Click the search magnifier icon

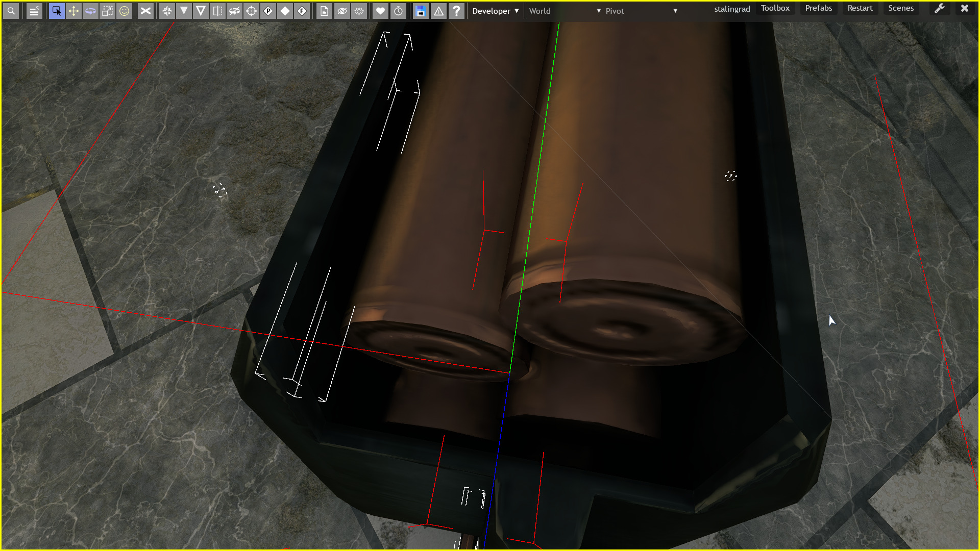click(x=11, y=11)
